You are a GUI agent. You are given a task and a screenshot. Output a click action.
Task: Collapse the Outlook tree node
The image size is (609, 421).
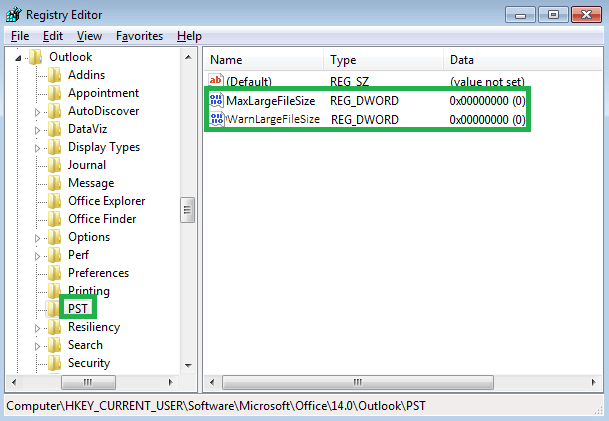pyautogui.click(x=18, y=58)
